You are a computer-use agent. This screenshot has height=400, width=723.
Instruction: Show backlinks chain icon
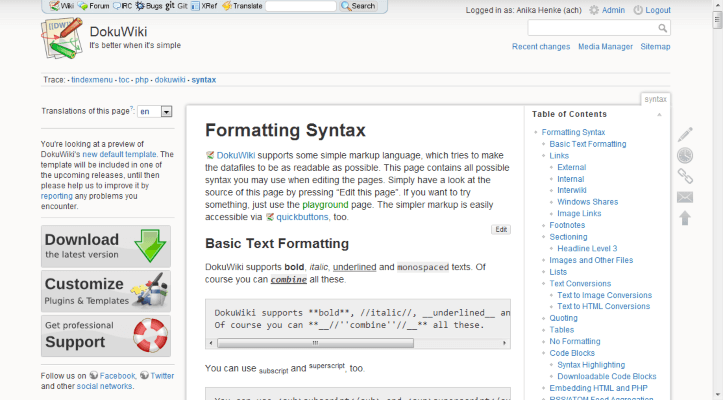pyautogui.click(x=685, y=176)
